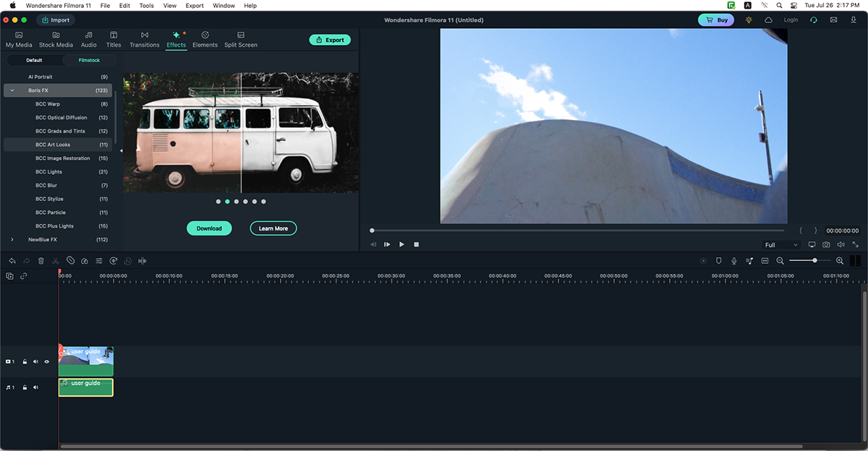Add a new track via the add track icon
Image resolution: width=868 pixels, height=451 pixels.
pyautogui.click(x=10, y=276)
